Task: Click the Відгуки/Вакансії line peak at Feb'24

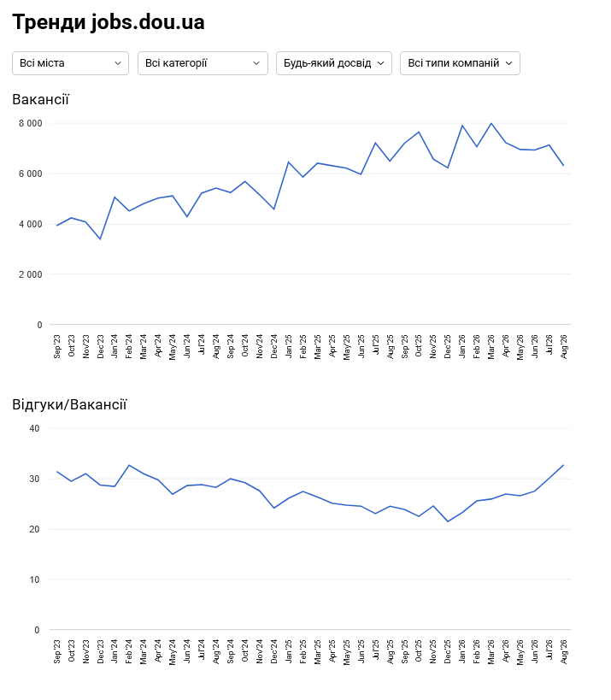Action: [129, 465]
